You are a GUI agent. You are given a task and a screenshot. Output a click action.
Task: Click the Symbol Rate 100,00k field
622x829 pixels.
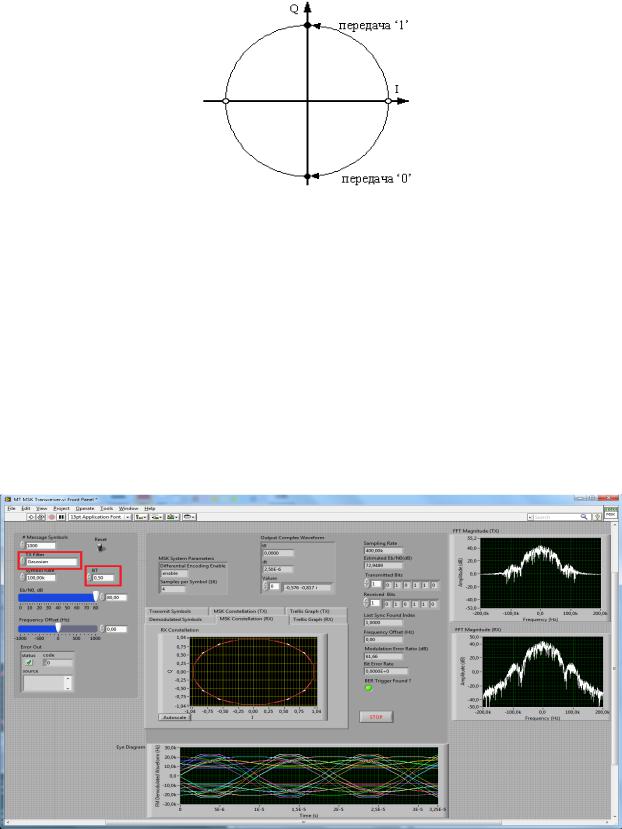pos(40,577)
